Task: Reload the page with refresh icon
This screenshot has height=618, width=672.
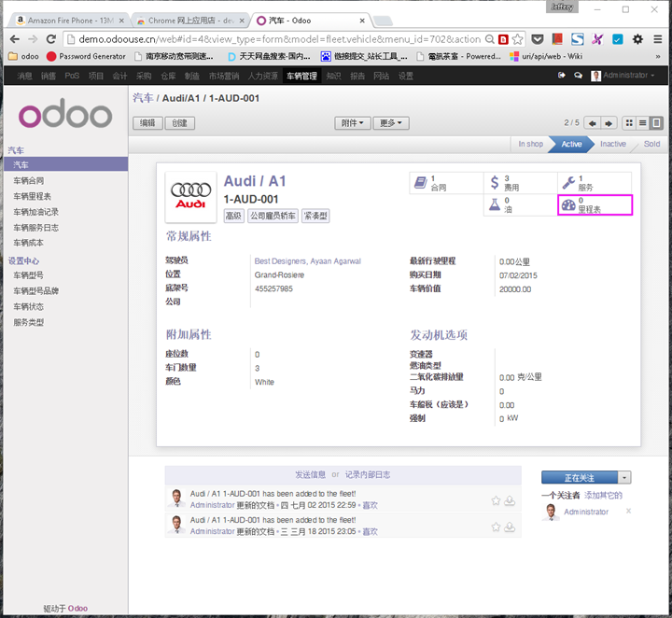Action: [51, 39]
